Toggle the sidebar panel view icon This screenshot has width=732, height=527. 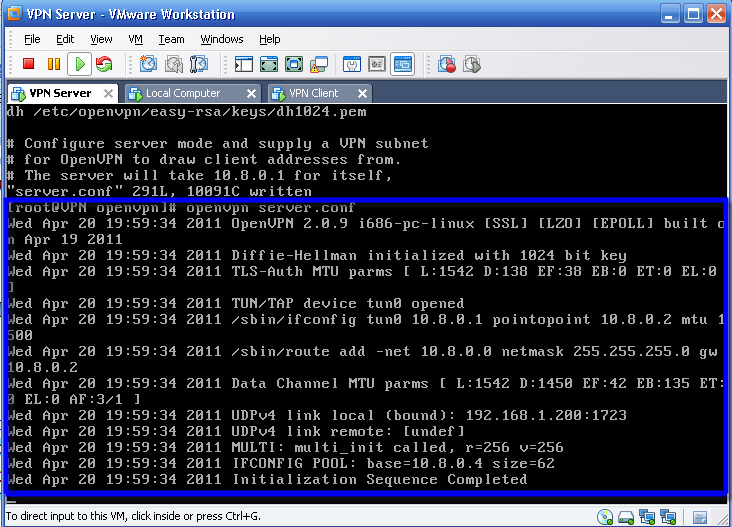pos(243,64)
